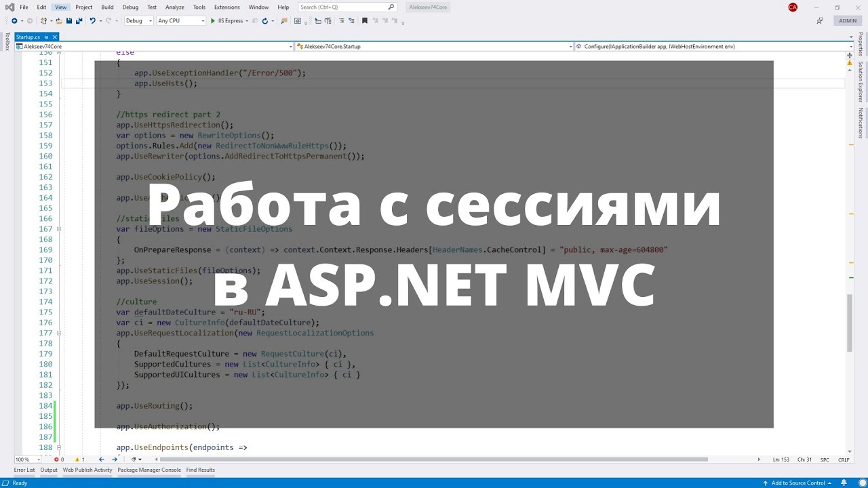The width and height of the screenshot is (868, 488).
Task: Undo the last action via toolbar
Action: (x=92, y=21)
